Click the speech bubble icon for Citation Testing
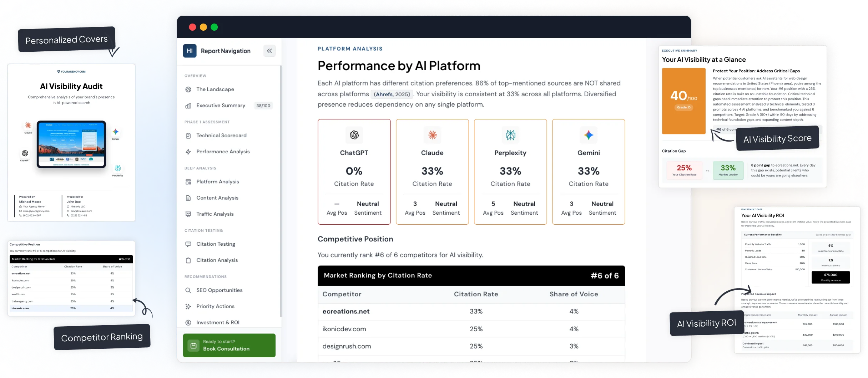This screenshot has height=378, width=868. coord(188,244)
